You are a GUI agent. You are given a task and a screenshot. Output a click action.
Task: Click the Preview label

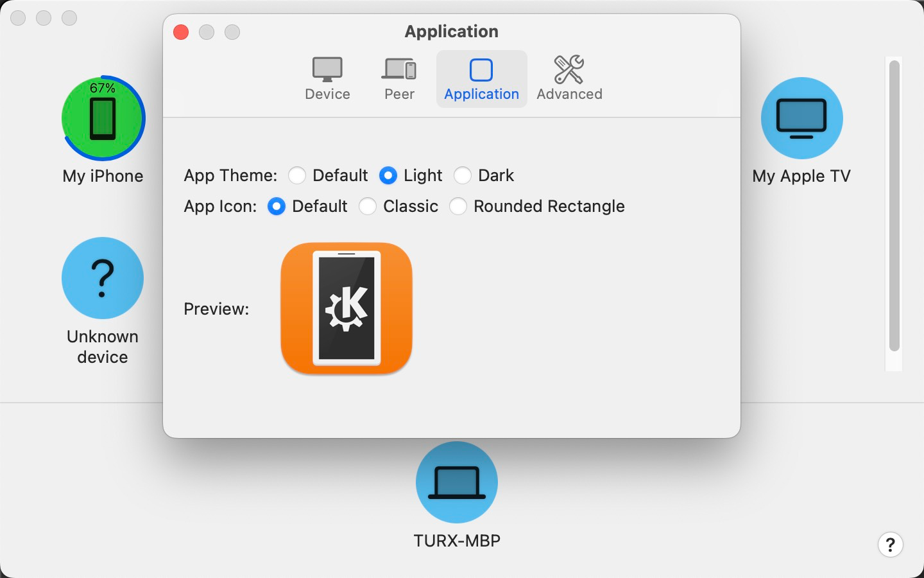click(216, 309)
